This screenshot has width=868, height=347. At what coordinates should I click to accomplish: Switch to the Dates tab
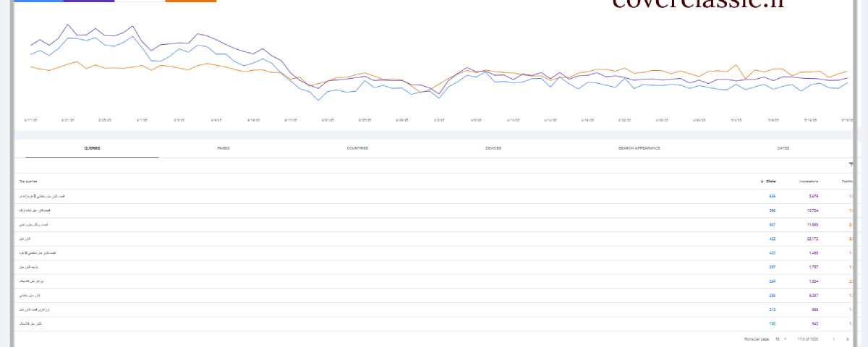[x=783, y=148]
